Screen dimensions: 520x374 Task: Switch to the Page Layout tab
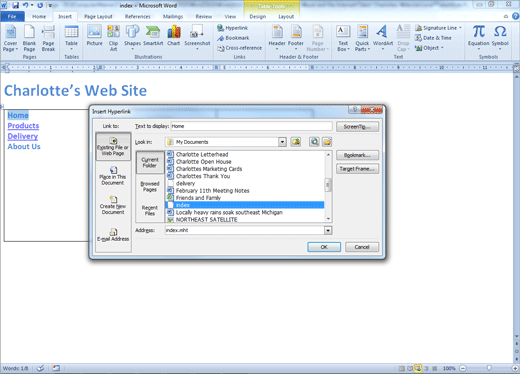click(98, 16)
